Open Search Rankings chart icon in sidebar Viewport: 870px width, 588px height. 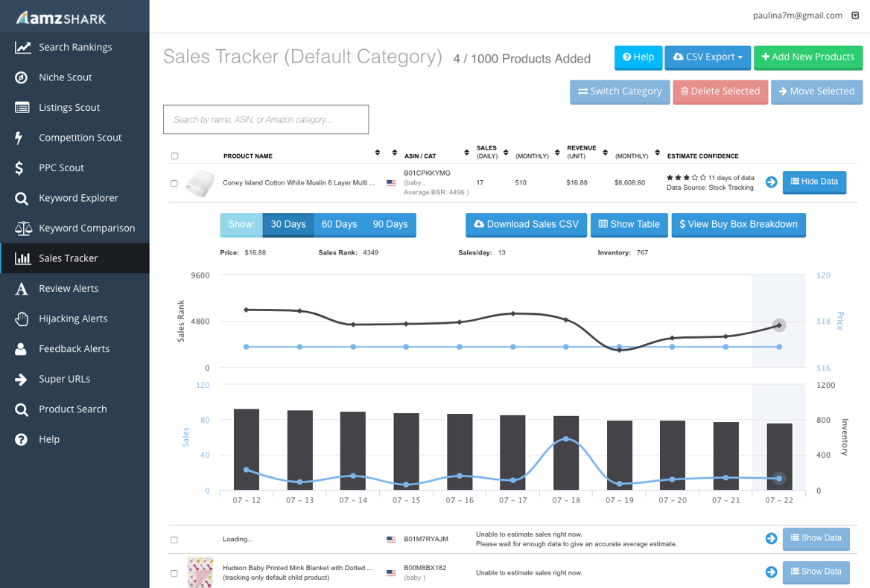[x=22, y=47]
